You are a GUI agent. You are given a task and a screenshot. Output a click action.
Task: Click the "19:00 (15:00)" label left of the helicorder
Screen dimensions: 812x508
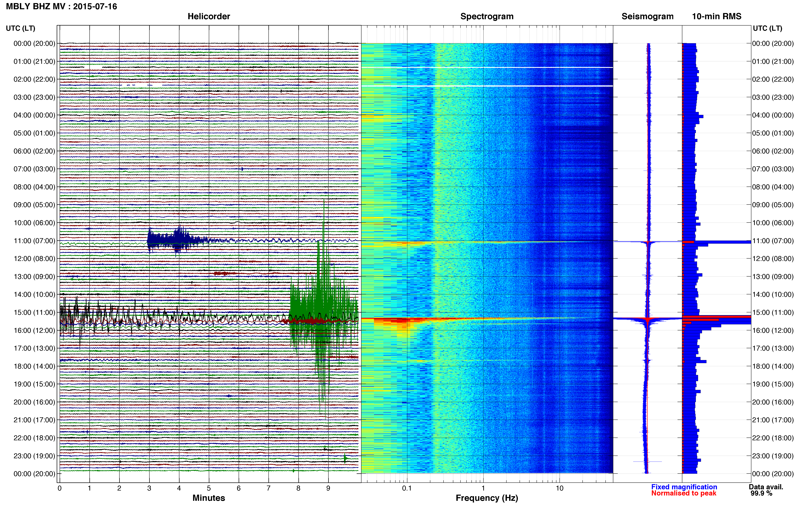point(34,384)
